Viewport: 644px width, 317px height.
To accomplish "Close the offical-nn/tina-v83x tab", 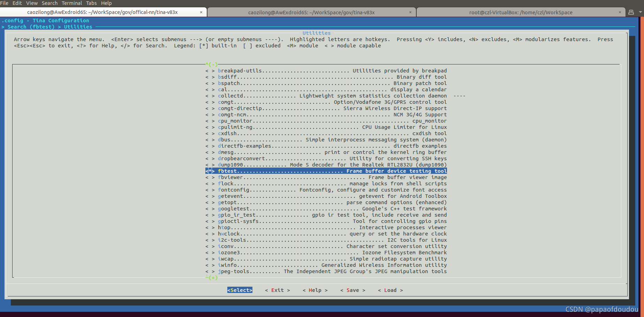I will (x=201, y=12).
